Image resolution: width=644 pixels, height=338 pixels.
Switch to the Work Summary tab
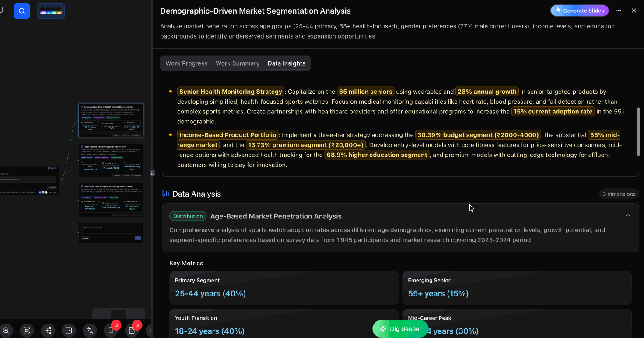(x=238, y=63)
